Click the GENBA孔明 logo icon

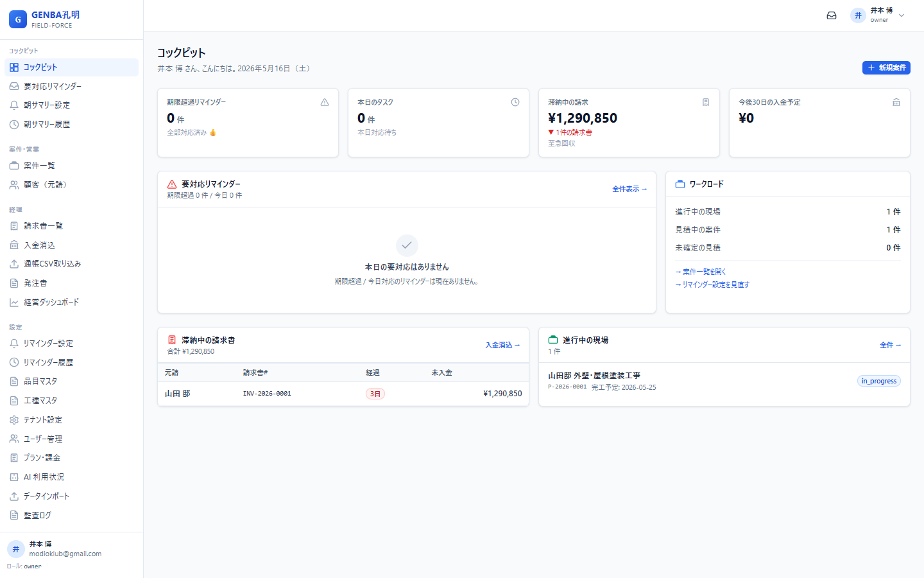pyautogui.click(x=18, y=19)
